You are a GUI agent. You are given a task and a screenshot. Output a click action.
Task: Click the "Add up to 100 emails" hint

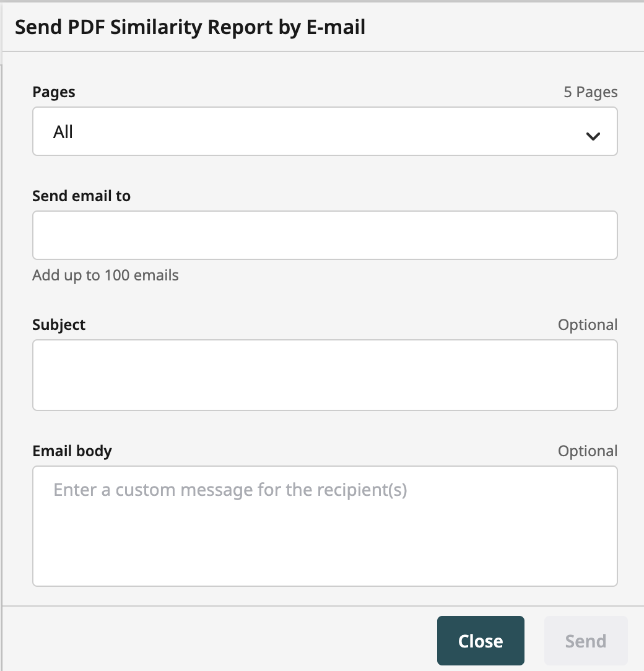[x=105, y=275]
